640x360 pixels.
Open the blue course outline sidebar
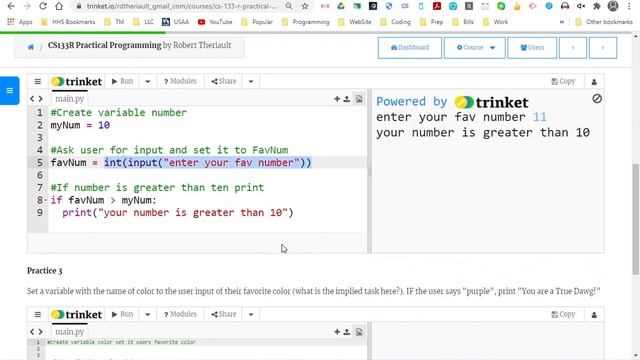[x=10, y=91]
